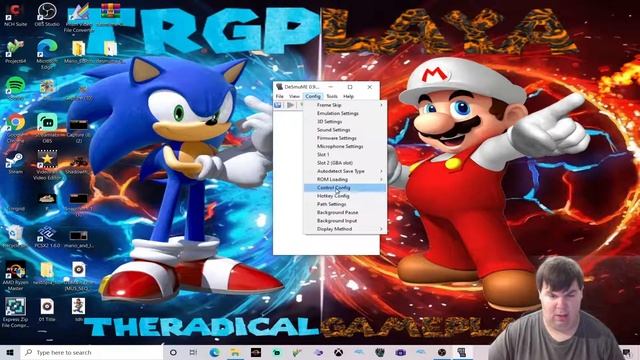
Task: Toggle Background Input option
Action: (345, 221)
